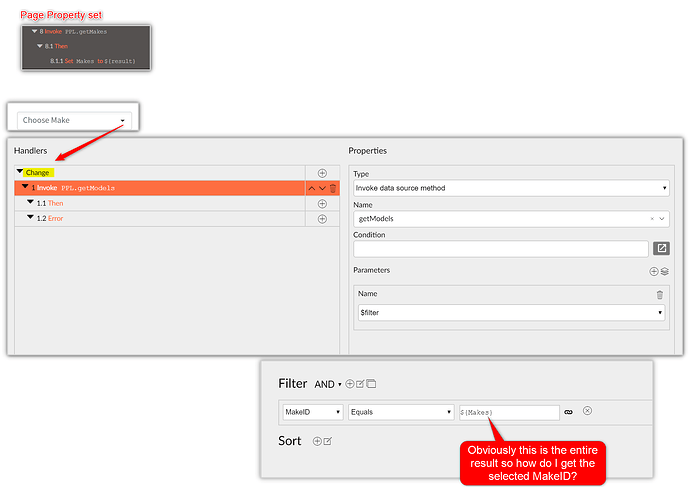Clear the getModels name selection

652,218
